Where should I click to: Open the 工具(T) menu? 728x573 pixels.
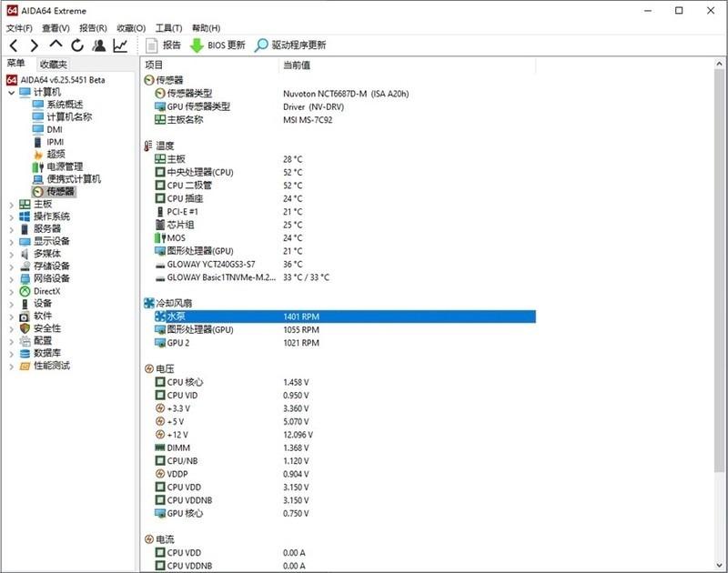pyautogui.click(x=168, y=28)
